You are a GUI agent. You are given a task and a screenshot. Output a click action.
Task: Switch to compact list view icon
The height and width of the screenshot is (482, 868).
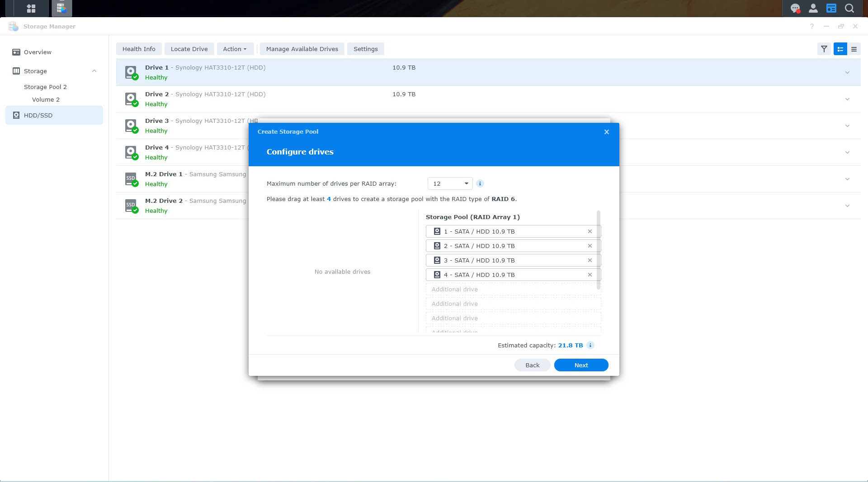[x=854, y=49]
